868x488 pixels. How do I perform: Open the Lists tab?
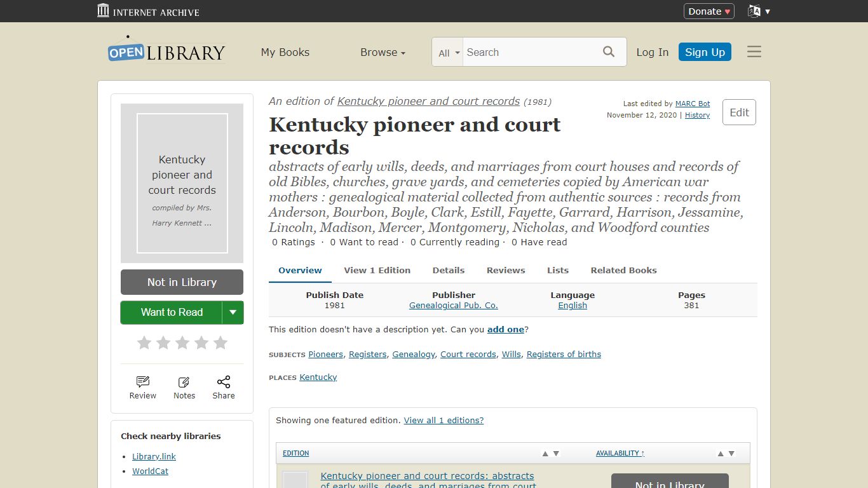click(x=558, y=270)
